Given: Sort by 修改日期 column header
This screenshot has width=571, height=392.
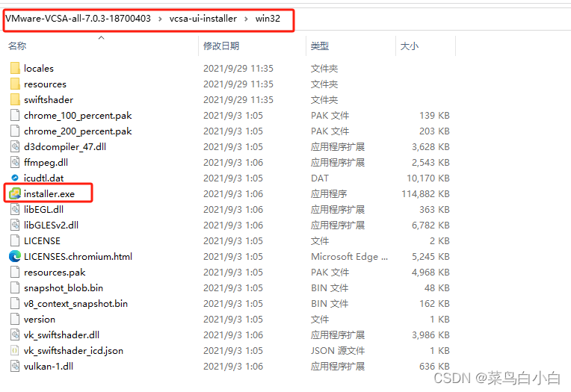Looking at the screenshot, I should coord(221,46).
